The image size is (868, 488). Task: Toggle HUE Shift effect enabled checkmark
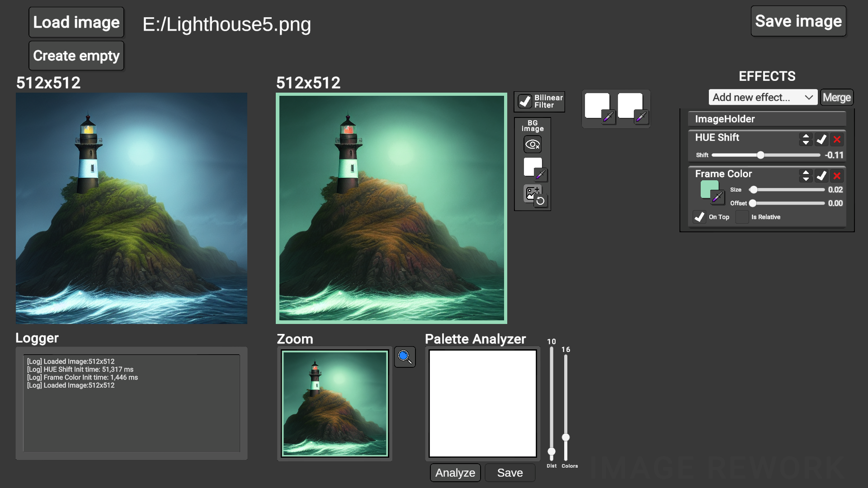(821, 139)
